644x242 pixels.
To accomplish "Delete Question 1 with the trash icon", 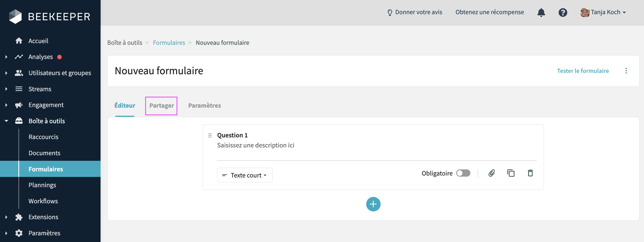I will click(x=530, y=173).
